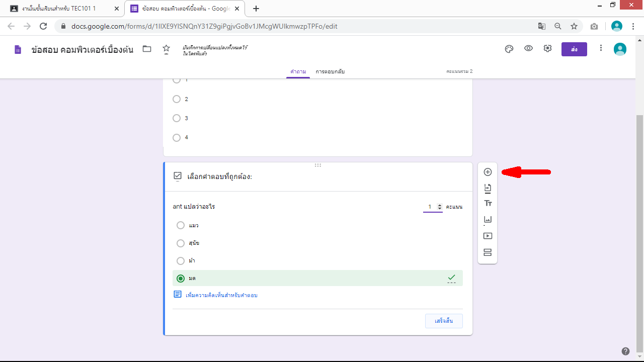Select the แมว answer radio button
This screenshot has height=362, width=644.
point(181,225)
